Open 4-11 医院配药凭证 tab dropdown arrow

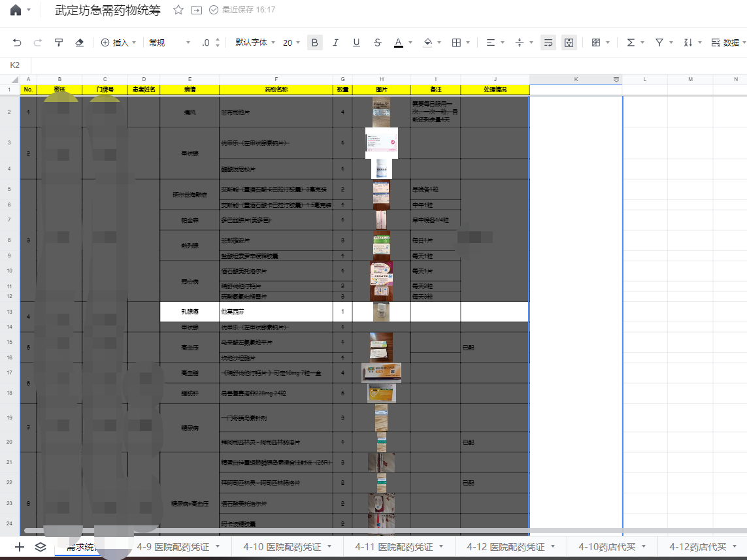click(441, 547)
